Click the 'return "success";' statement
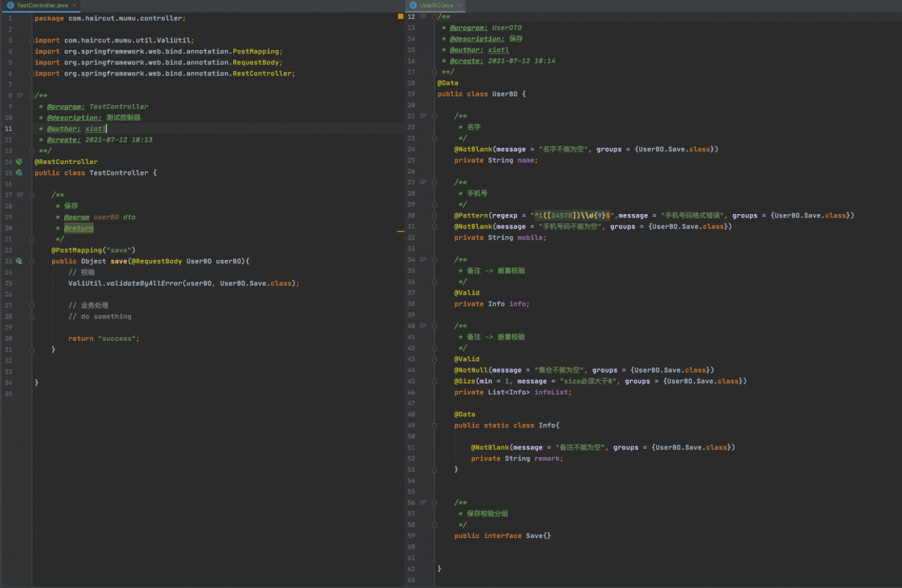This screenshot has width=902, height=588. [104, 339]
